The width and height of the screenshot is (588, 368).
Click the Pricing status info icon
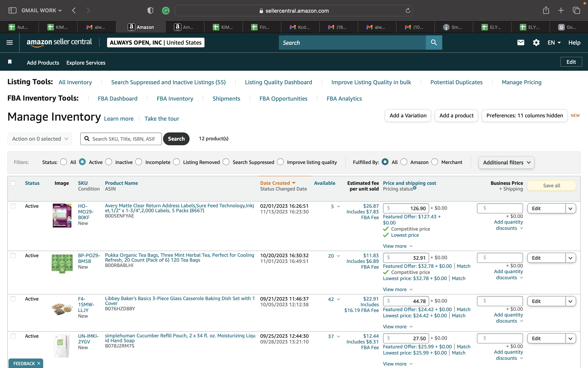414,188
